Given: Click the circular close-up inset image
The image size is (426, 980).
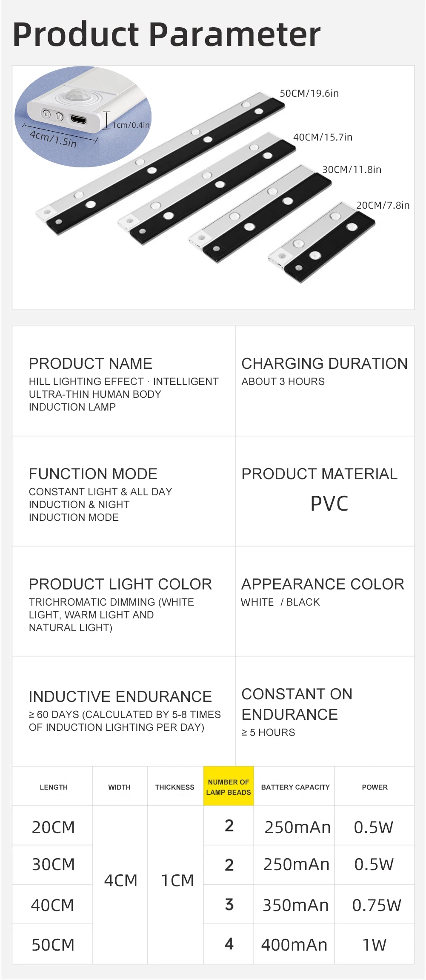Looking at the screenshot, I should point(83,116).
